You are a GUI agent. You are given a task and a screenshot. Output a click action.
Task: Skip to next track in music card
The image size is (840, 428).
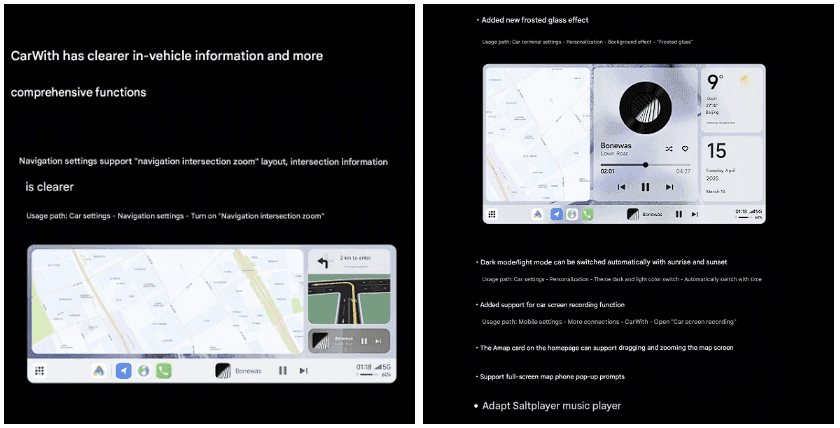click(669, 187)
